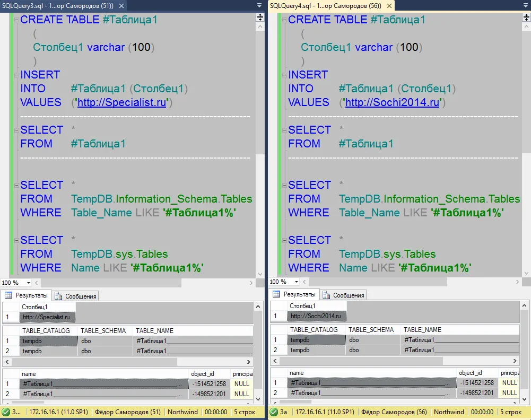The width and height of the screenshot is (531, 420).
Task: Click messages icon on left Сообщения tab
Action: pyautogui.click(x=58, y=296)
